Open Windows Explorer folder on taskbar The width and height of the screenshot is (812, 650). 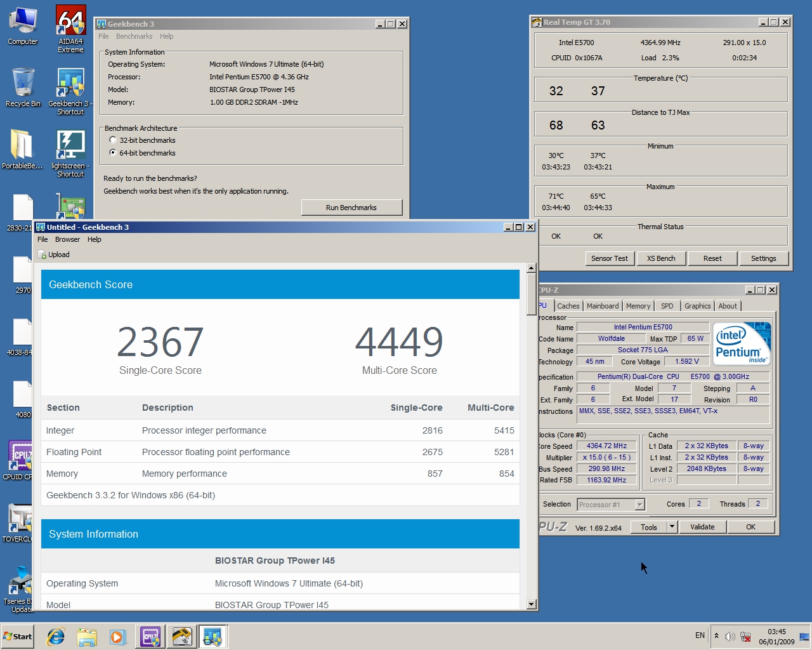[x=87, y=637]
